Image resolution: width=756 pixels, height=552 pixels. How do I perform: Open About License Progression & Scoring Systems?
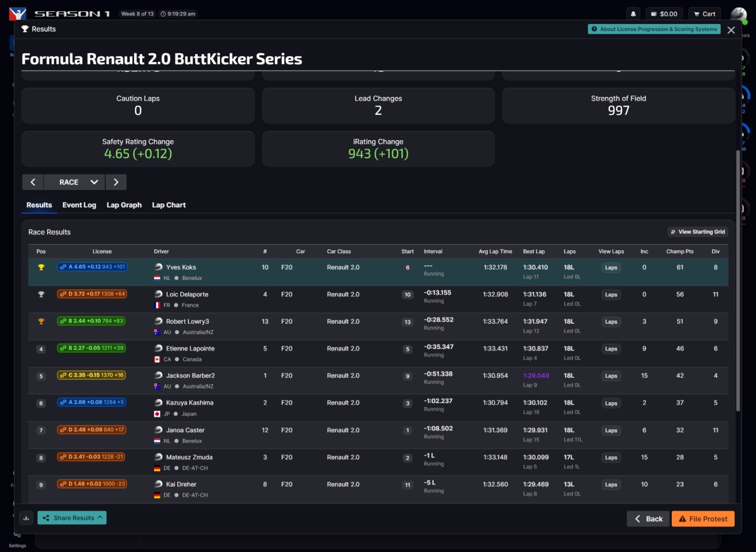click(654, 29)
